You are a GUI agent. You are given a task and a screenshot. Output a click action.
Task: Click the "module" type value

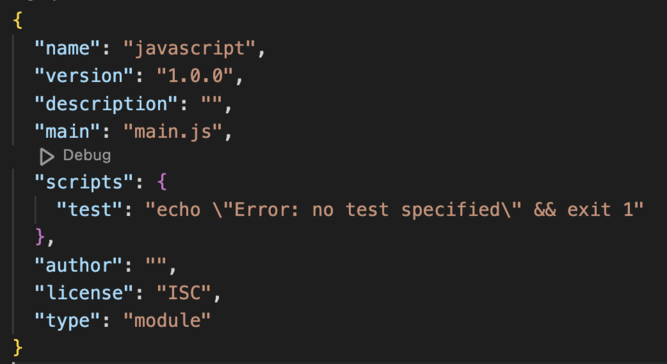[x=167, y=320]
